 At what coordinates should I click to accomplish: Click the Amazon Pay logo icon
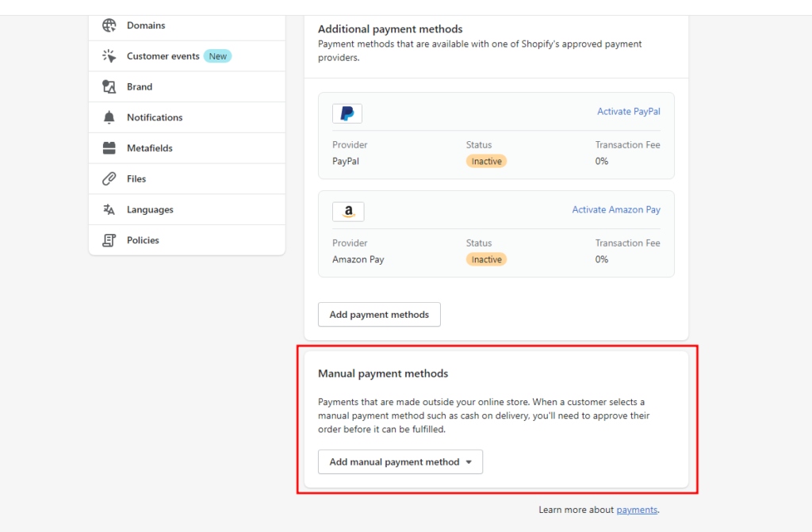(348, 212)
